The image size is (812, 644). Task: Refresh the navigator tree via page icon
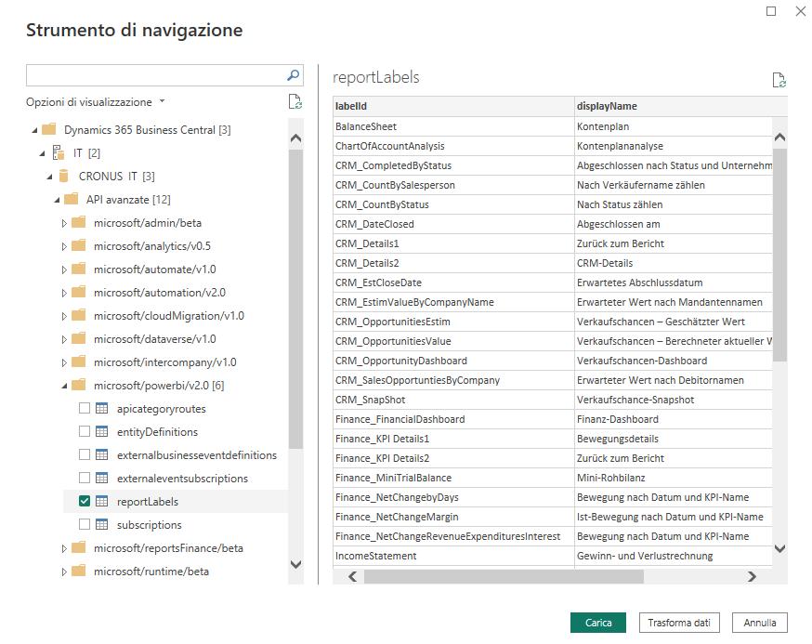coord(295,101)
